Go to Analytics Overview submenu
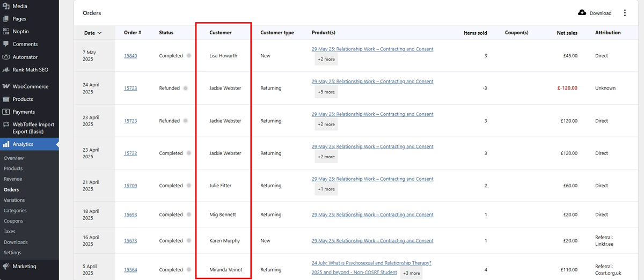 (x=13, y=158)
